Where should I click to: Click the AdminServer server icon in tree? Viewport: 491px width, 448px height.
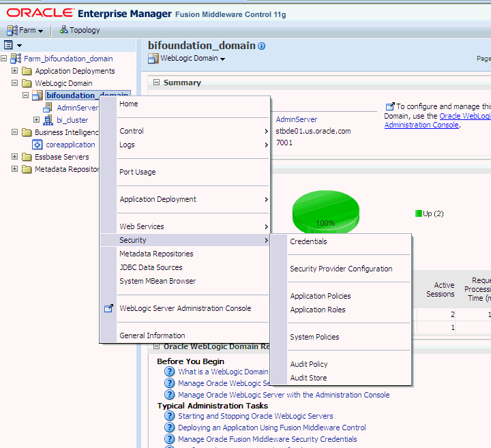[x=48, y=108]
